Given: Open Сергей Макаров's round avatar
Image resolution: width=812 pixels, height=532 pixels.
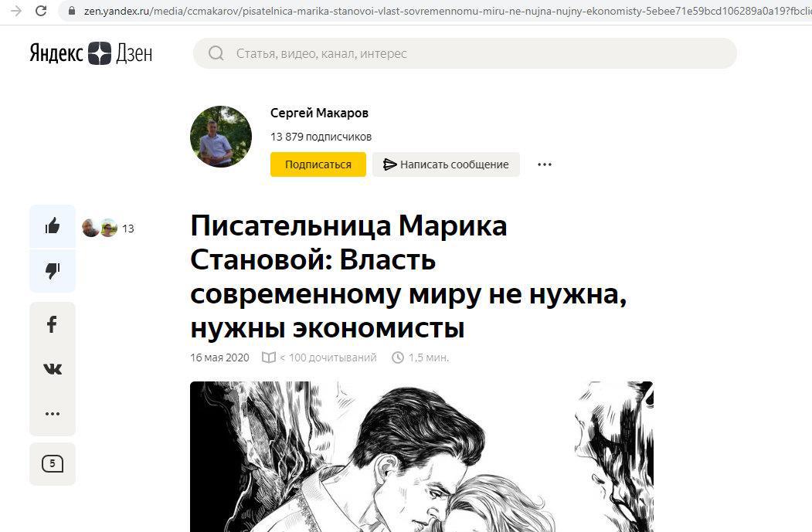Looking at the screenshot, I should point(221,137).
